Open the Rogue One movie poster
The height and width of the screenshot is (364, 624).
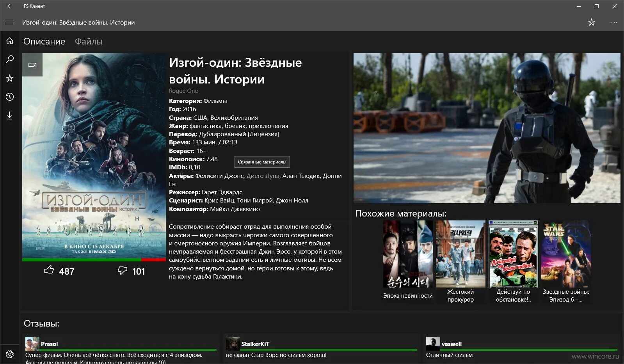pyautogui.click(x=94, y=156)
